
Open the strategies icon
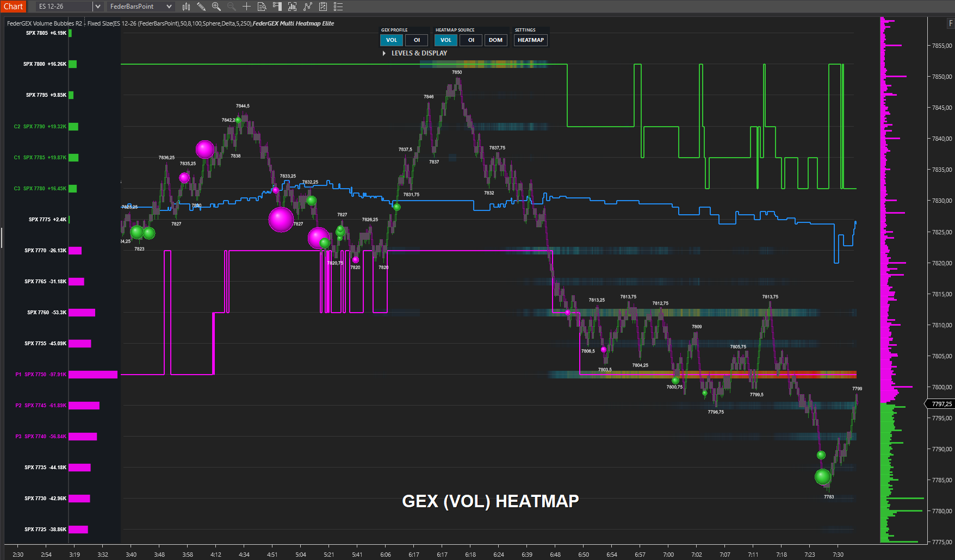[323, 7]
